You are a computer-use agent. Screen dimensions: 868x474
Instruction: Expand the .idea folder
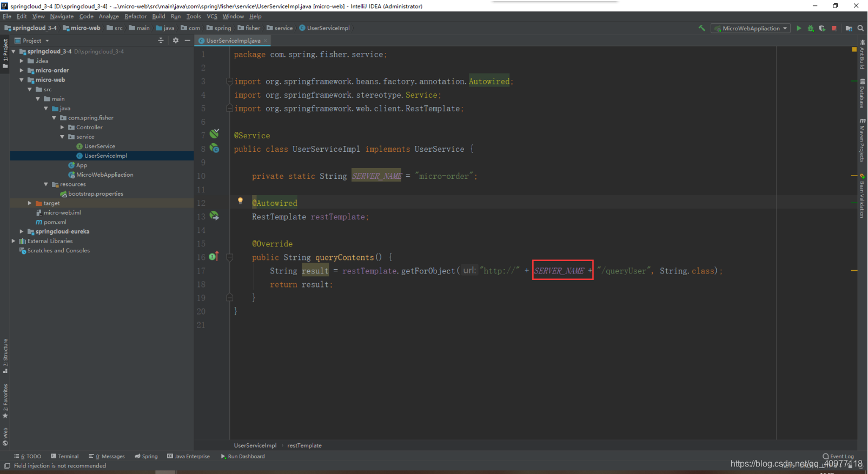[x=22, y=61]
